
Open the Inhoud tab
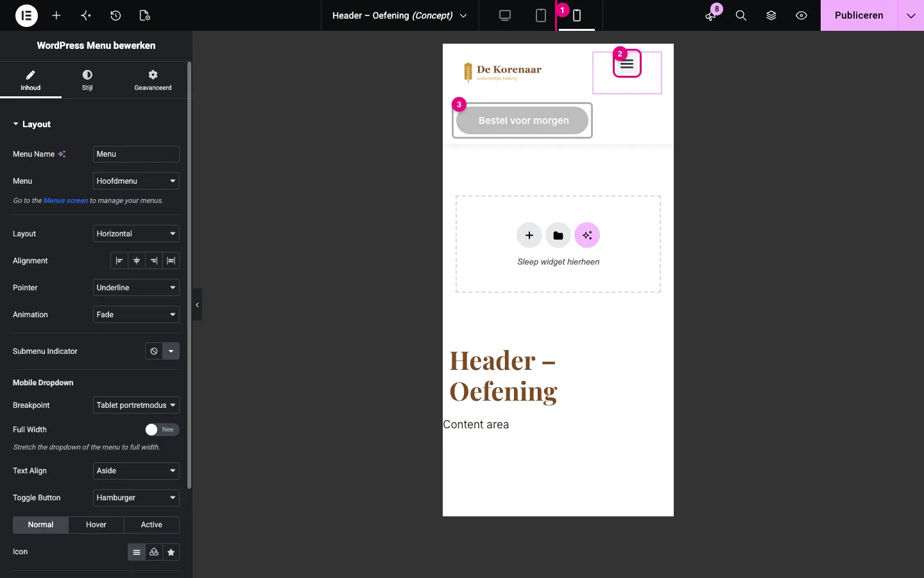tap(31, 80)
